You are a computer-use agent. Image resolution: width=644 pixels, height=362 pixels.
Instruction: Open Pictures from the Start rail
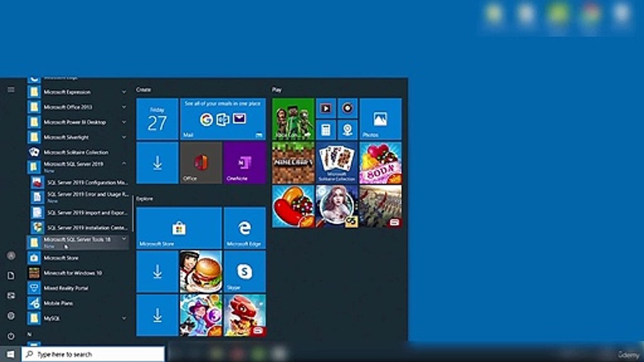(11, 296)
